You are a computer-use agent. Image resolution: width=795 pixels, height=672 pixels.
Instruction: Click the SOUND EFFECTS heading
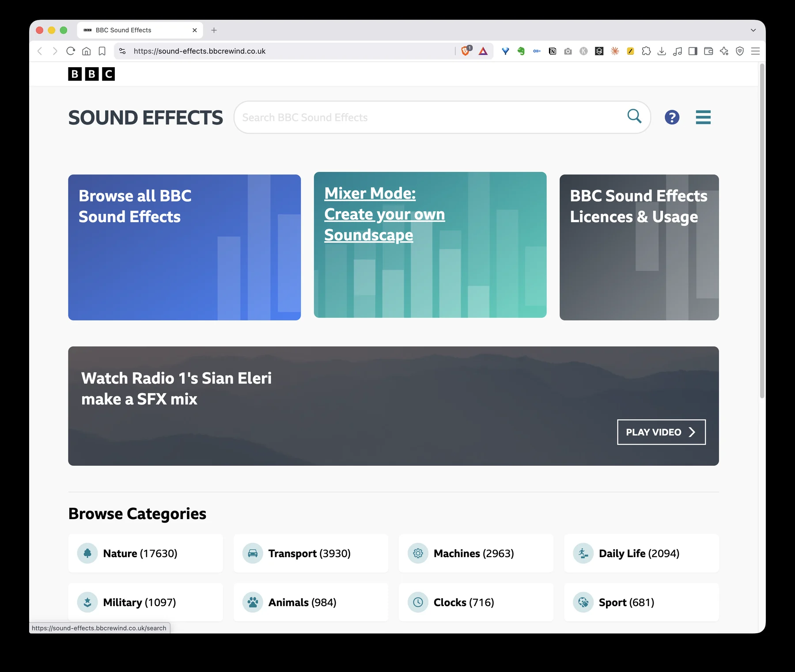(146, 118)
